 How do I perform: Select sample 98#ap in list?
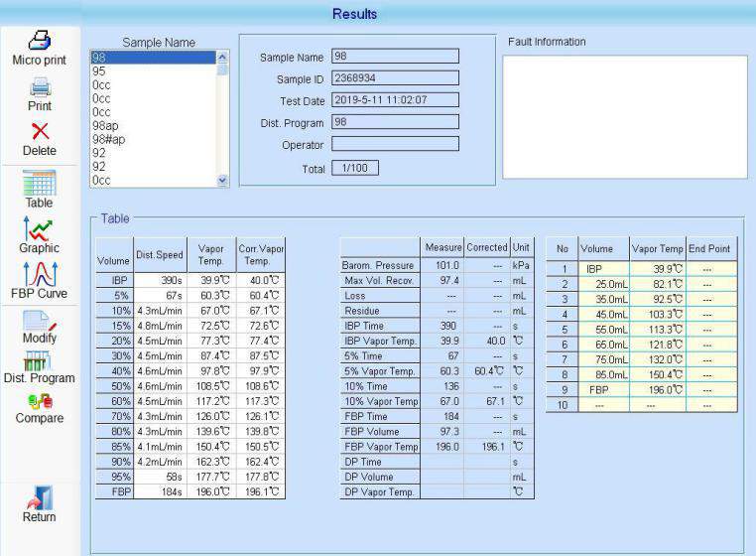pos(109,140)
